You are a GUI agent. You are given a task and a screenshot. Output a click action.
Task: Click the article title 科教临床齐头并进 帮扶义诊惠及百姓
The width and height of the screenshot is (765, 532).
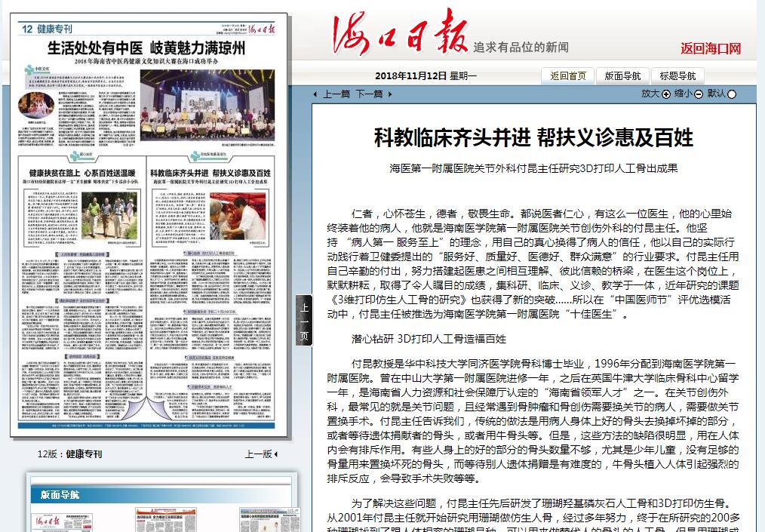pyautogui.click(x=533, y=137)
